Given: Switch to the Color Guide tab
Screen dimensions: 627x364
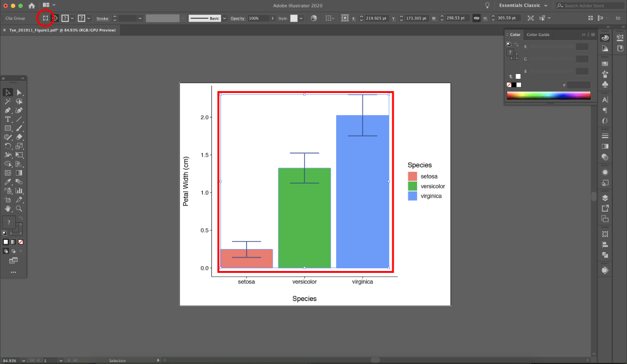Looking at the screenshot, I should (538, 35).
